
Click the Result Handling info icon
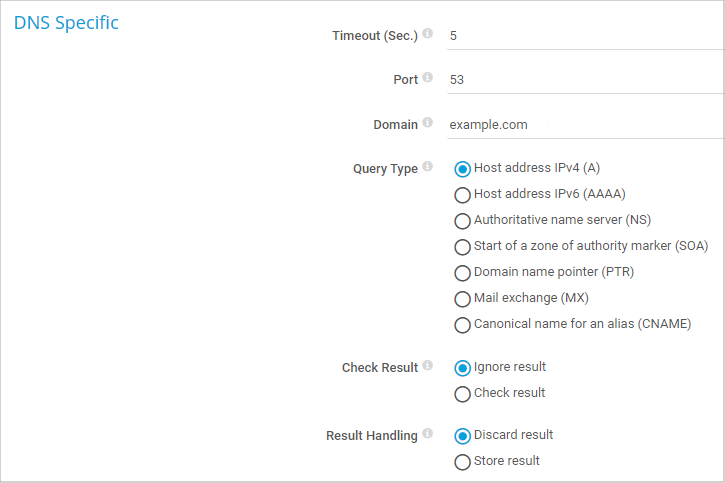(428, 434)
